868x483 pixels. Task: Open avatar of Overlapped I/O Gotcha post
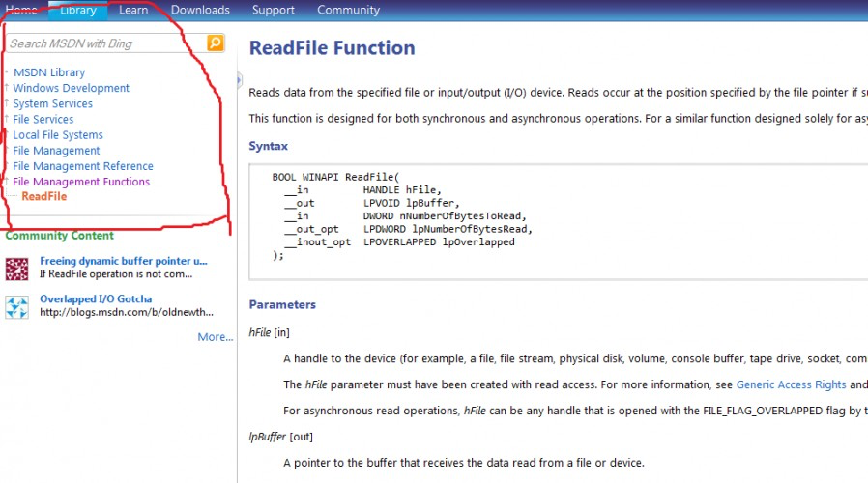click(17, 307)
